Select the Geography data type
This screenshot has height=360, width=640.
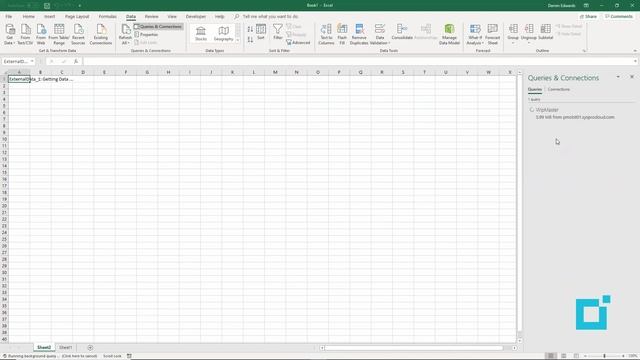pos(223,33)
